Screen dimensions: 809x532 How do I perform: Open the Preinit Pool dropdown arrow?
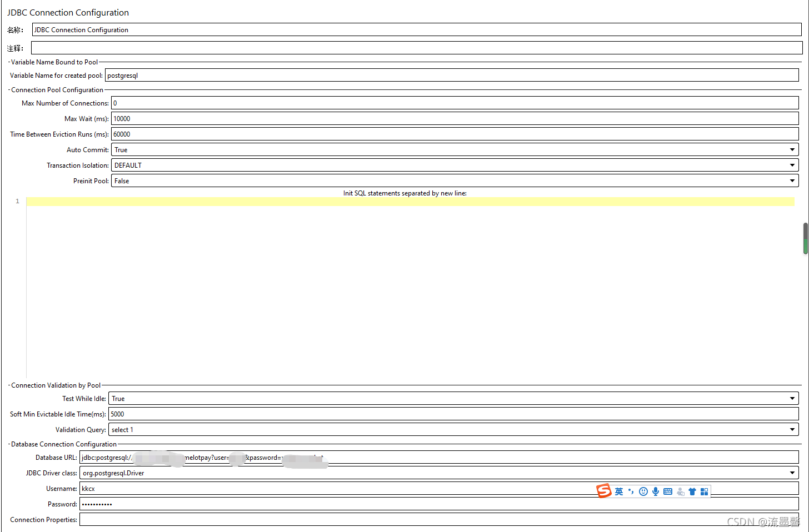coord(792,181)
